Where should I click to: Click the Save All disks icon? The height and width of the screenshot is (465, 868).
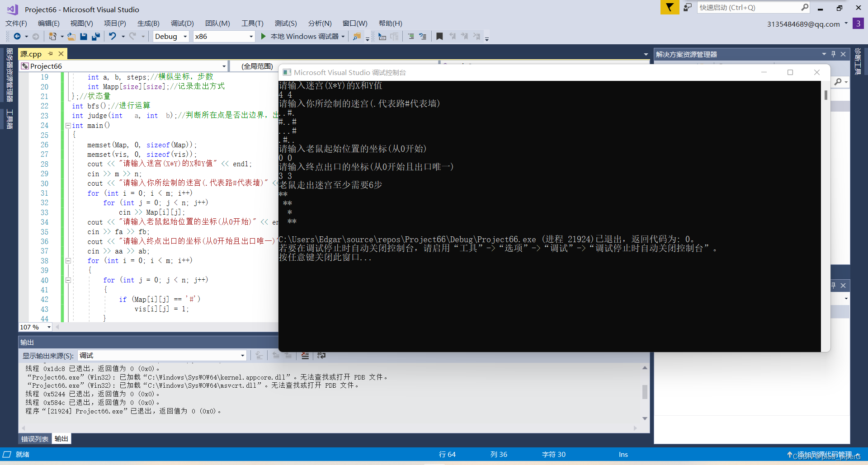coord(95,36)
